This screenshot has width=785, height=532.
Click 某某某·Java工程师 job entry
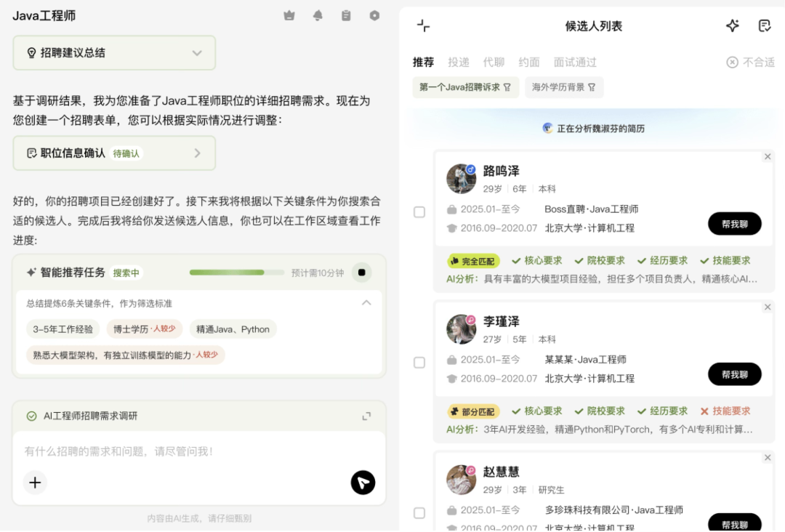click(x=585, y=360)
